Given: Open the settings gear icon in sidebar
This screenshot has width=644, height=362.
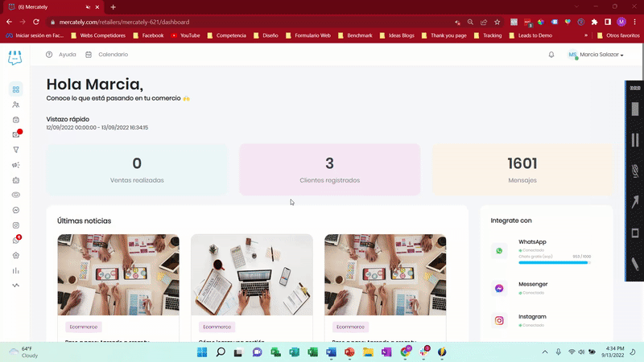Looking at the screenshot, I should pos(15,255).
